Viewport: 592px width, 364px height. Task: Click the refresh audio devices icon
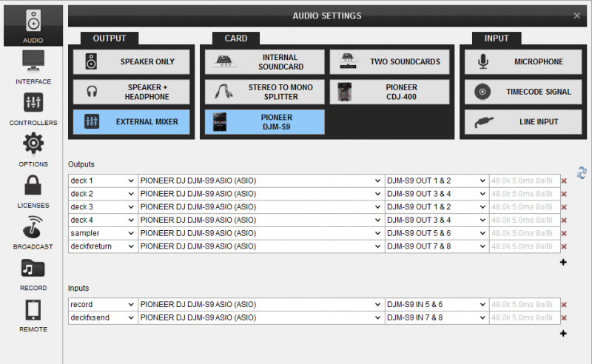[582, 172]
